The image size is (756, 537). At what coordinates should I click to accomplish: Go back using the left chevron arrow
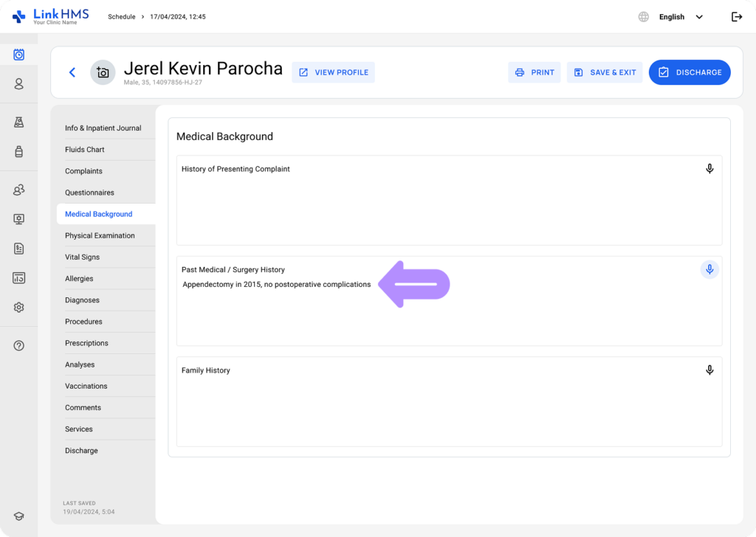(x=72, y=72)
